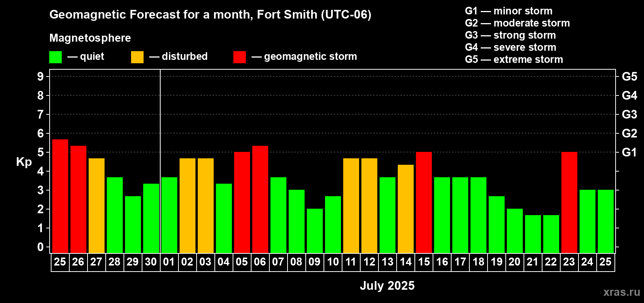Click date label 20 on the axis
This screenshot has height=303, width=644.
514,262
